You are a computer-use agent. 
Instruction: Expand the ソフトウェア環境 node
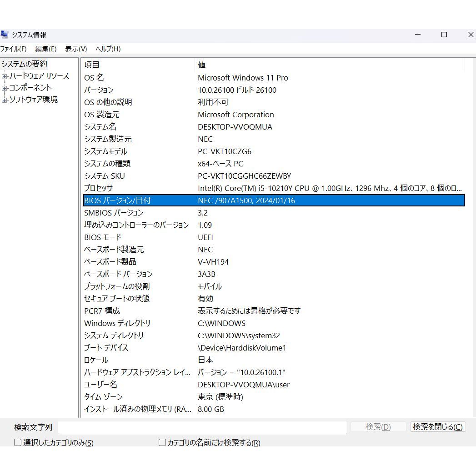click(4, 100)
